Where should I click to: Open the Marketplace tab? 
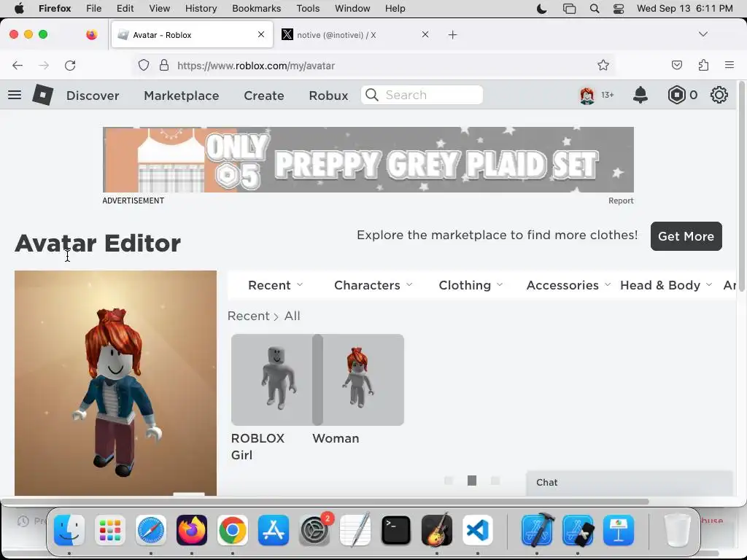pos(182,96)
